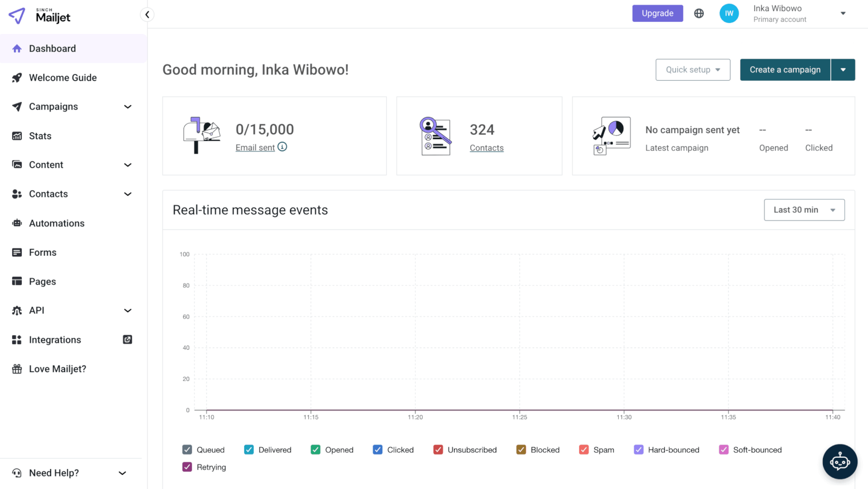868x489 pixels.
Task: Collapse the sidebar with the arrow icon
Action: pos(147,14)
